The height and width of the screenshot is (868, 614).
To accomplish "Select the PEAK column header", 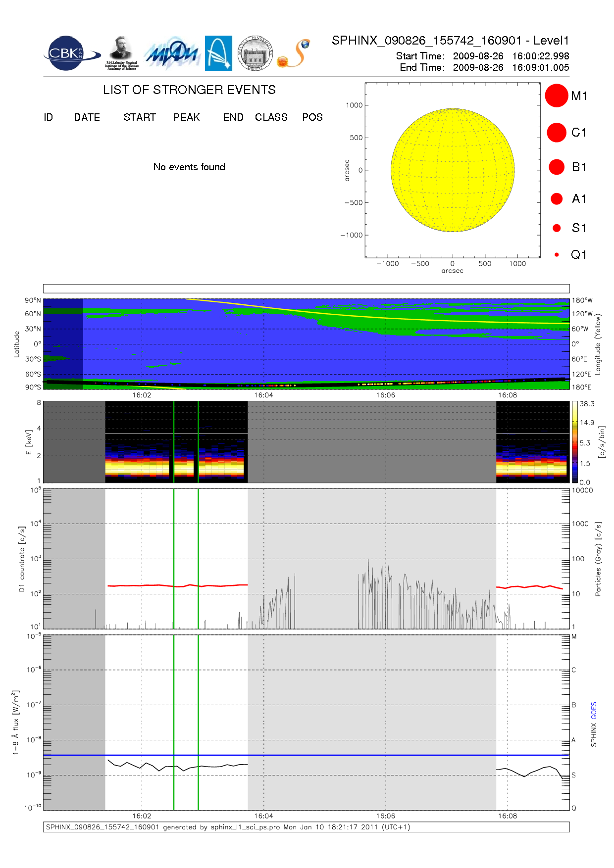I will 187,117.
